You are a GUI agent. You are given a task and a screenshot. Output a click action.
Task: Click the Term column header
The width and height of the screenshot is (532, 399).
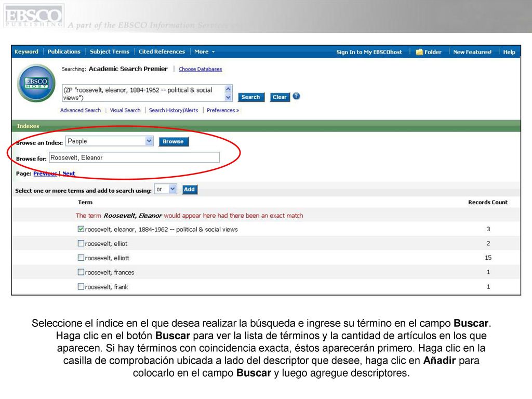coord(85,202)
